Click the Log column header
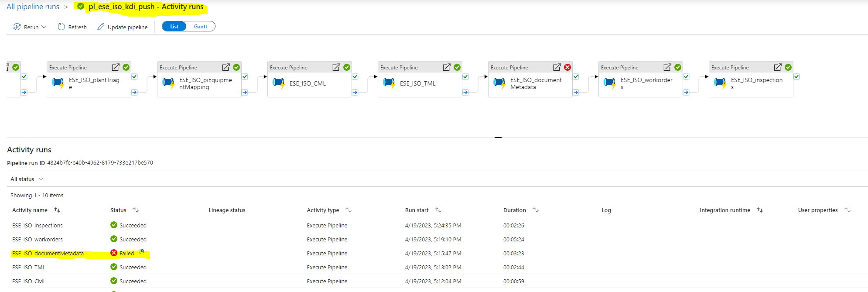868x292 pixels. click(x=606, y=210)
